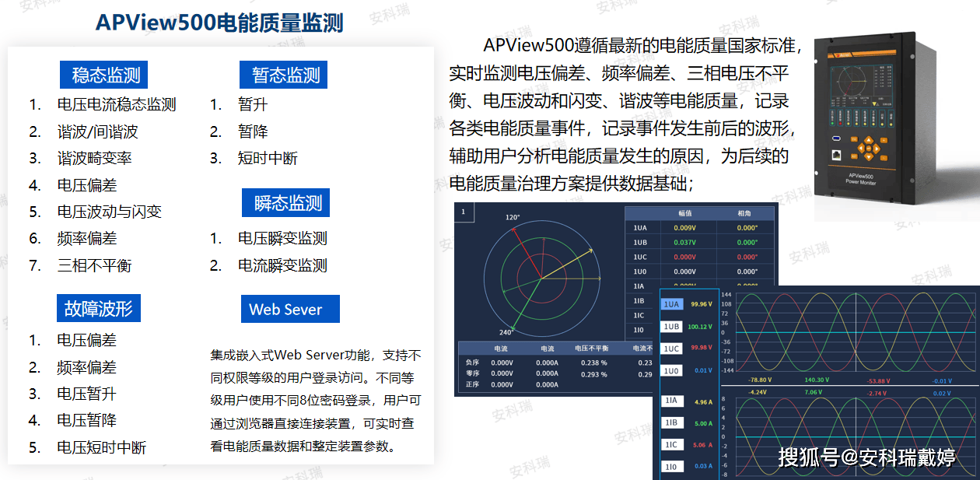
Task: Click list item 暂降
Action: coord(253,131)
